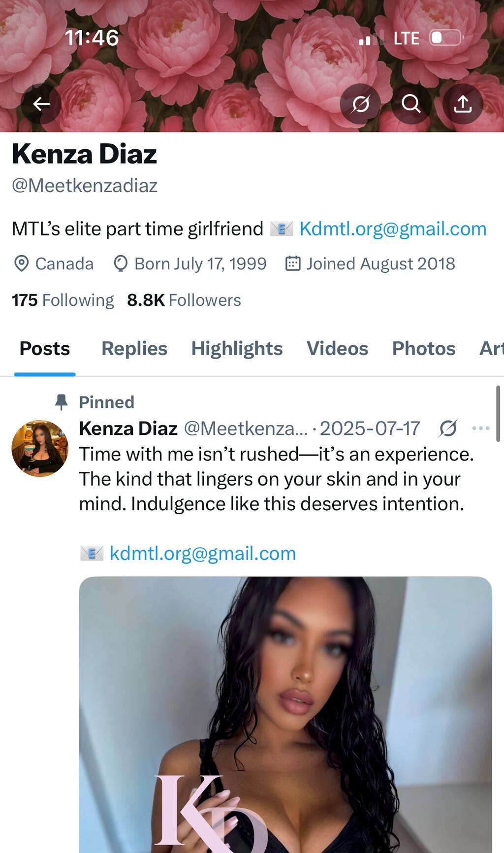Select the Posts tab
Image resolution: width=504 pixels, height=853 pixels.
[x=45, y=349]
